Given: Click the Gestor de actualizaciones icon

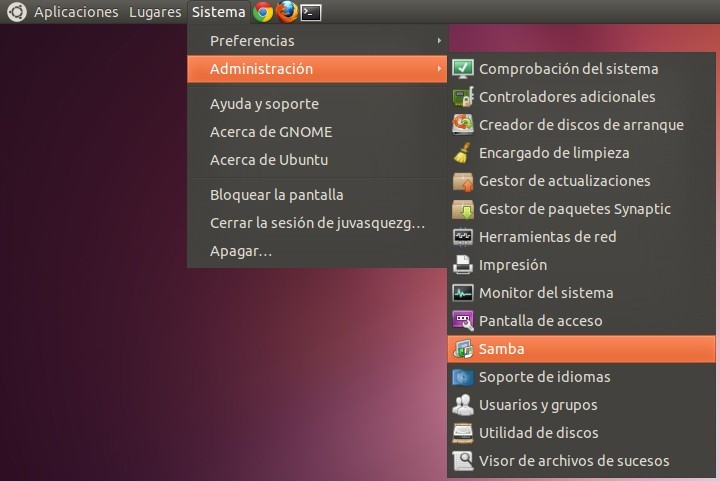Looking at the screenshot, I should pyautogui.click(x=463, y=181).
